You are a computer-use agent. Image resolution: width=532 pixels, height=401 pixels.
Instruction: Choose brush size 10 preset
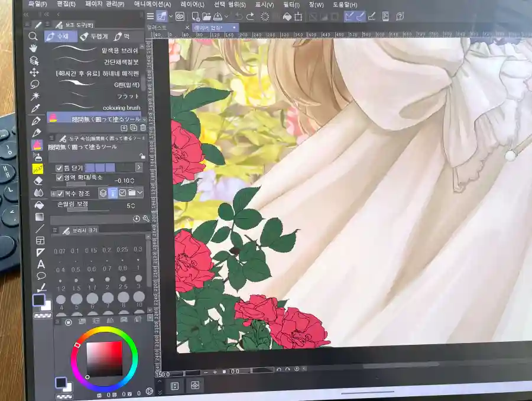tap(139, 299)
